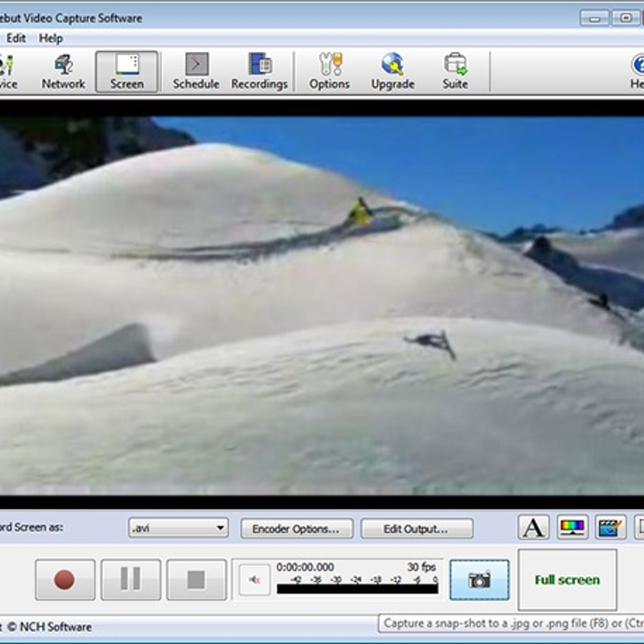Click the Encoder Options button
Image resolution: width=644 pixels, height=644 pixels.
pos(297,528)
